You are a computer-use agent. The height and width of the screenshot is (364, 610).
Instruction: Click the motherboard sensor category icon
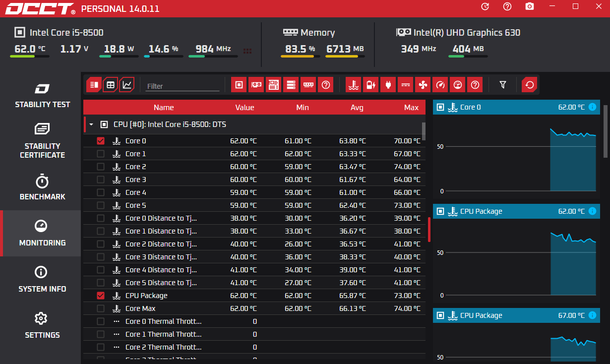point(273,85)
